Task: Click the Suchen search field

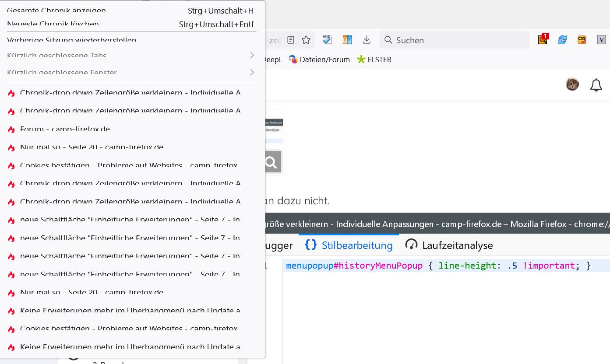Action: click(455, 40)
